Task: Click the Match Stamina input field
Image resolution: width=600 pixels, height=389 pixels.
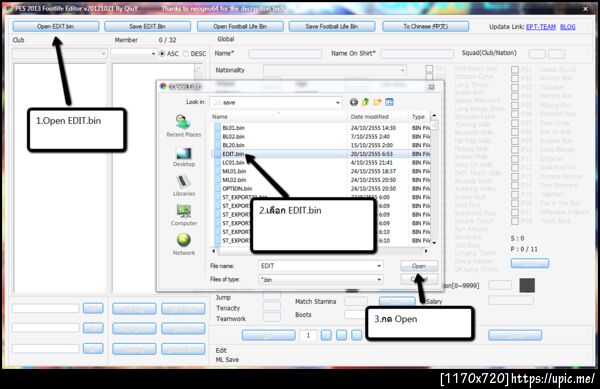Action: 356,301
